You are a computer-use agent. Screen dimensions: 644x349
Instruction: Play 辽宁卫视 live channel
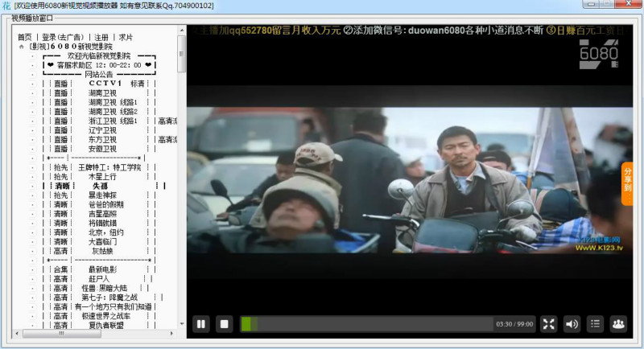coord(99,130)
